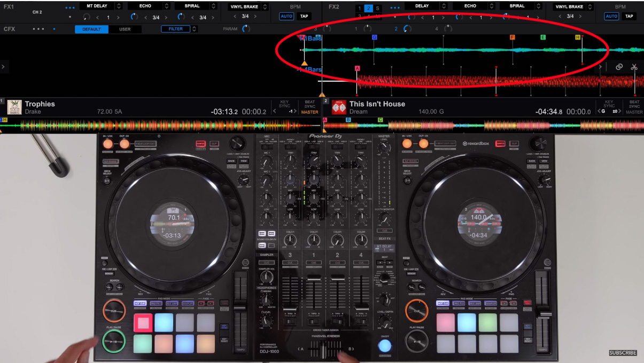Click the grid edit scissors icon beside the waveform
Image resolution: width=644 pixels, height=363 pixels.
click(x=634, y=67)
